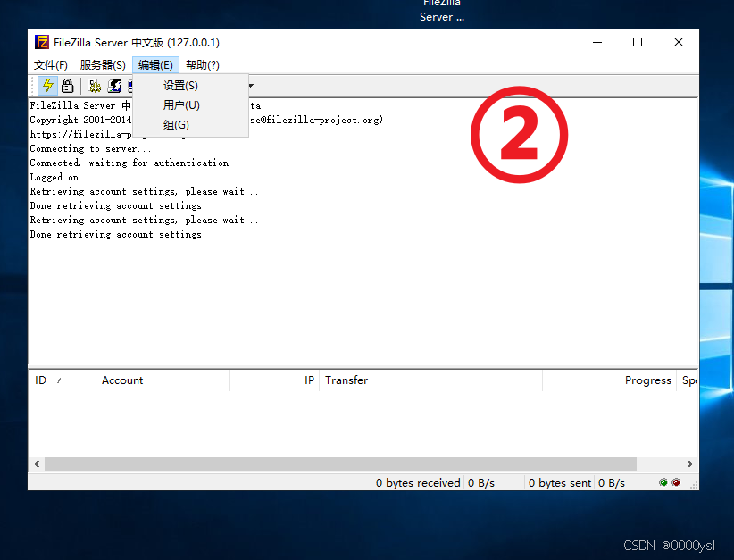This screenshot has width=734, height=560.
Task: Click the horizontal scrollbar left arrow
Action: tap(37, 464)
